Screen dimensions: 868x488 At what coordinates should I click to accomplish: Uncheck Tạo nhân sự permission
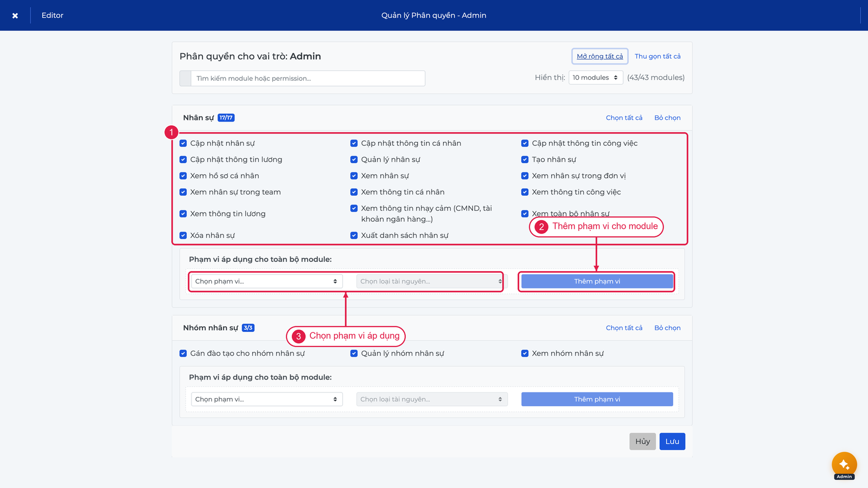(x=525, y=159)
